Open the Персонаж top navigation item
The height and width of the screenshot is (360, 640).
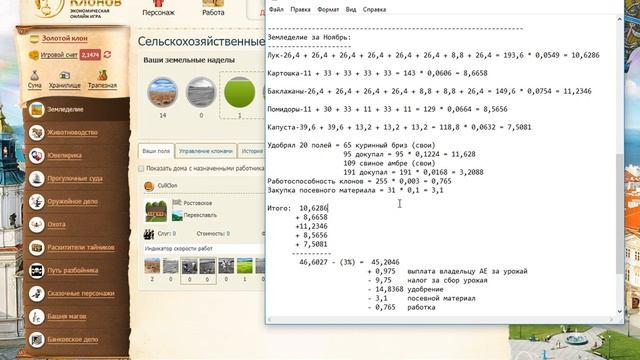click(x=158, y=9)
